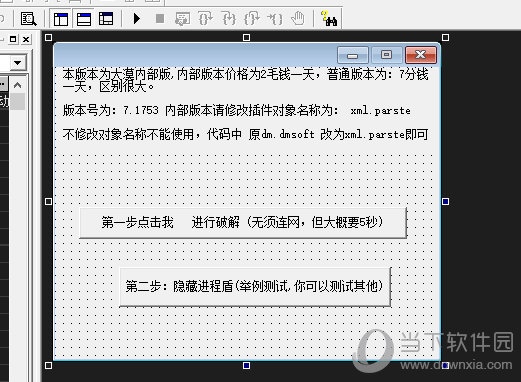
Task: Click the Step Out braces icon
Action: pos(252,18)
